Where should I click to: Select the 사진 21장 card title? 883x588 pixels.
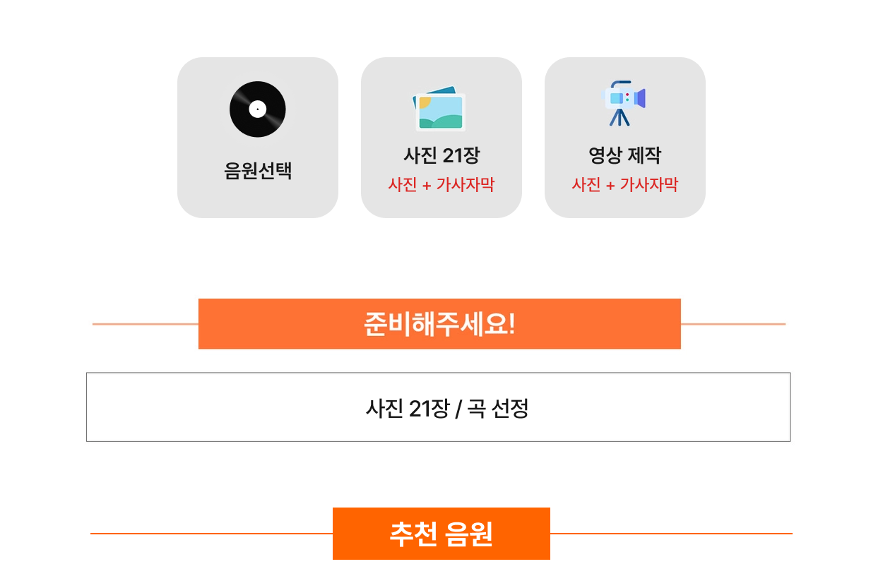(441, 155)
